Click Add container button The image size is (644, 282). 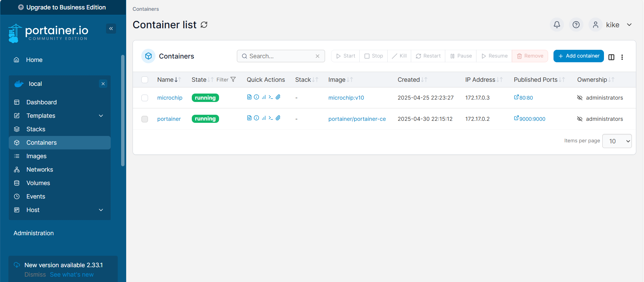click(579, 56)
